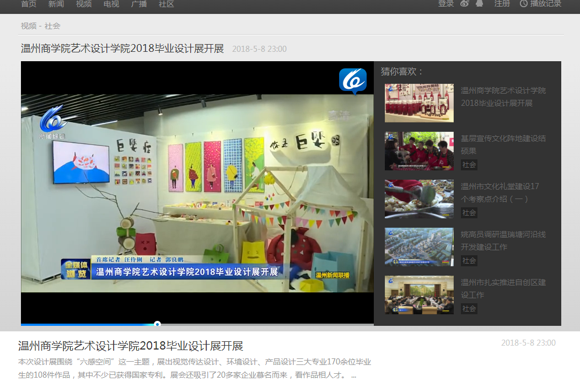Click 社会 tag under 文化礼堂建设 item
Image resolution: width=580 pixels, height=392 pixels.
pyautogui.click(x=469, y=213)
